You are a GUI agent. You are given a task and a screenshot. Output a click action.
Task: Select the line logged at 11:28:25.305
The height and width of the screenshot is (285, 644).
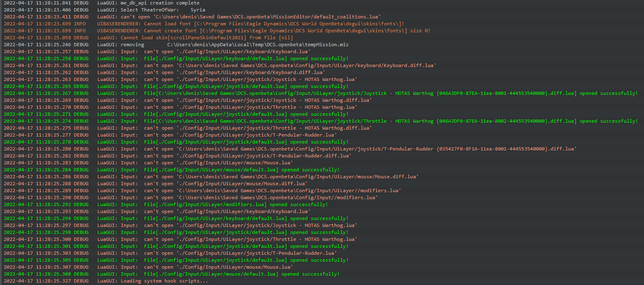point(176,260)
